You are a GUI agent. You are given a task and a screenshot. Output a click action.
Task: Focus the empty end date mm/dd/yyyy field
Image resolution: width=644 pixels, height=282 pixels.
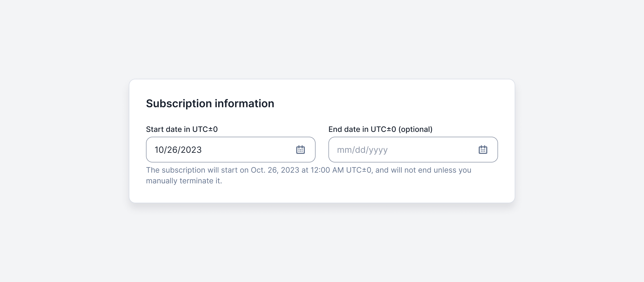click(x=413, y=150)
